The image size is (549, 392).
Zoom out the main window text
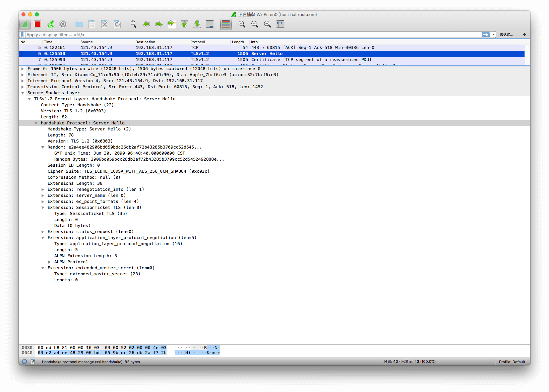(x=255, y=24)
